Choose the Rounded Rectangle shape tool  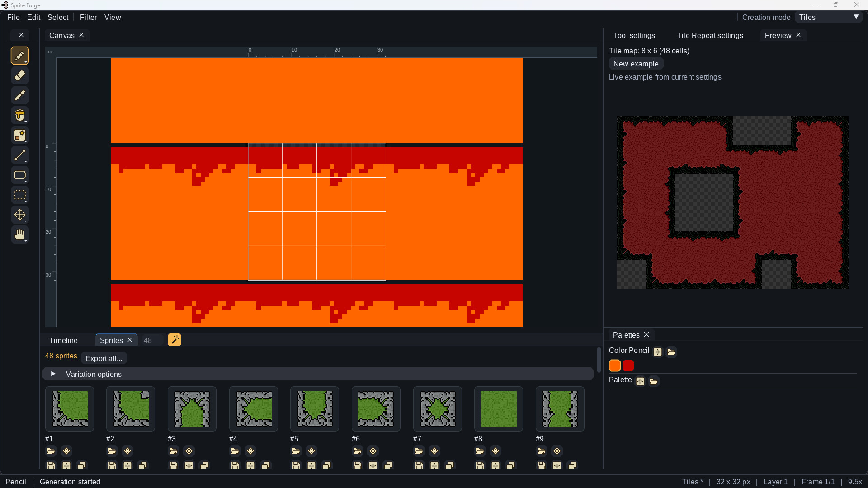[20, 175]
